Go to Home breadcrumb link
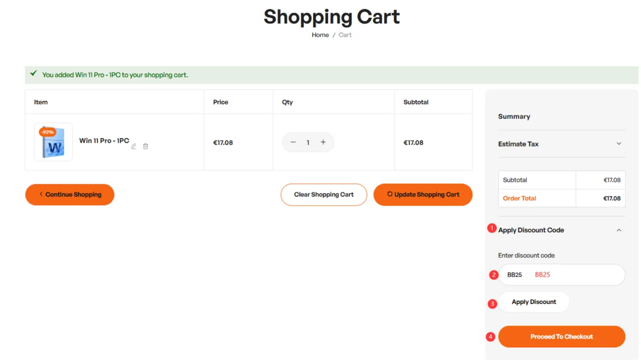The height and width of the screenshot is (364, 641). coord(320,35)
